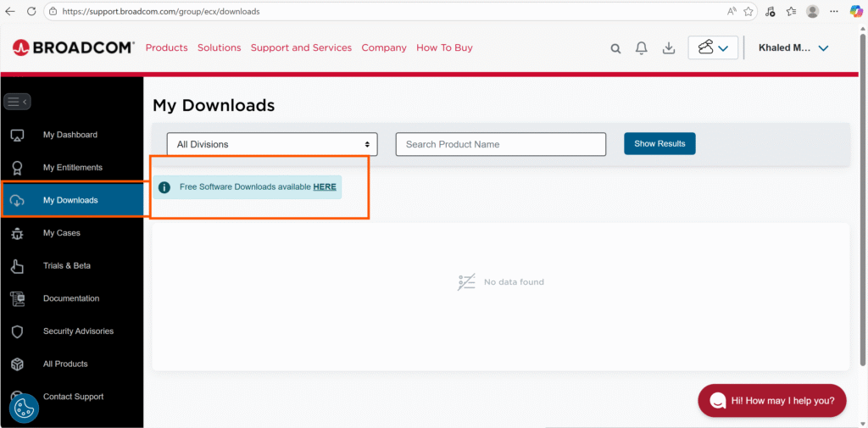Open Support and Services menu

pyautogui.click(x=301, y=47)
